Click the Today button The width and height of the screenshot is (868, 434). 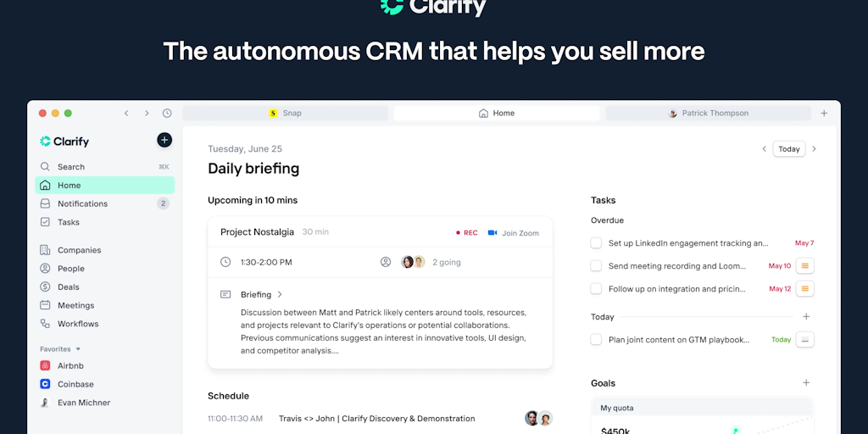pyautogui.click(x=789, y=149)
